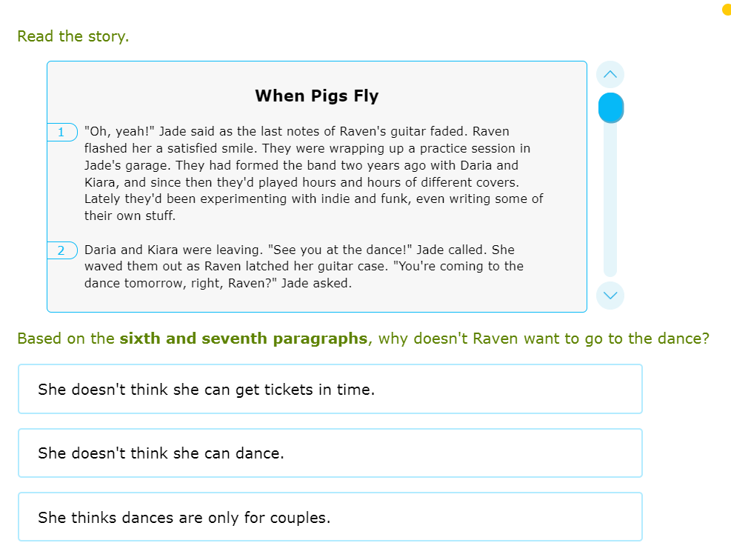This screenshot has width=731, height=560.
Task: Click the "When Pigs Fly" story title
Action: pos(316,96)
